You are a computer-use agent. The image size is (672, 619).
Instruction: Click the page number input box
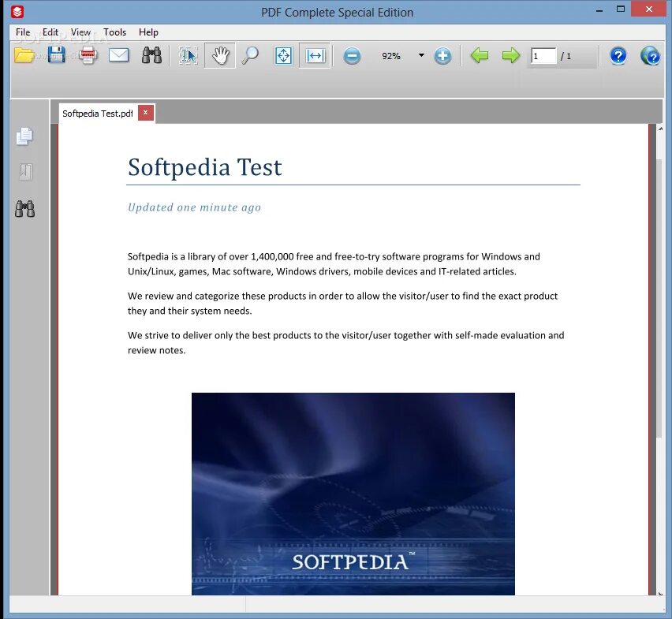tap(543, 56)
